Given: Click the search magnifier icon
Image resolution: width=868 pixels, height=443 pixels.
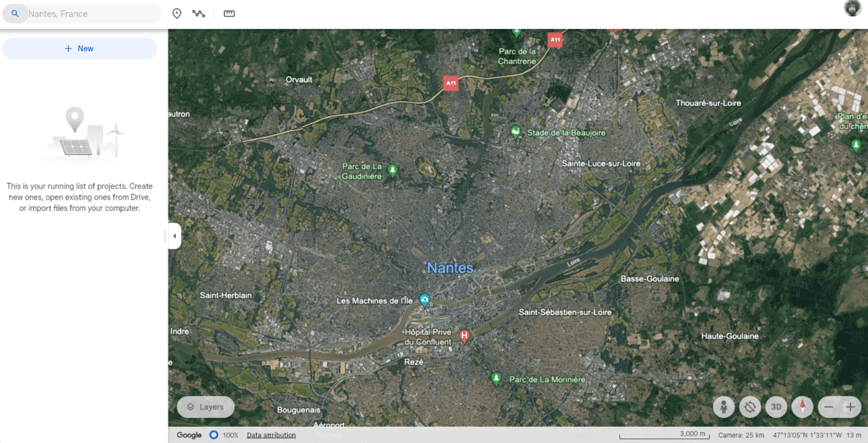Looking at the screenshot, I should tap(15, 13).
